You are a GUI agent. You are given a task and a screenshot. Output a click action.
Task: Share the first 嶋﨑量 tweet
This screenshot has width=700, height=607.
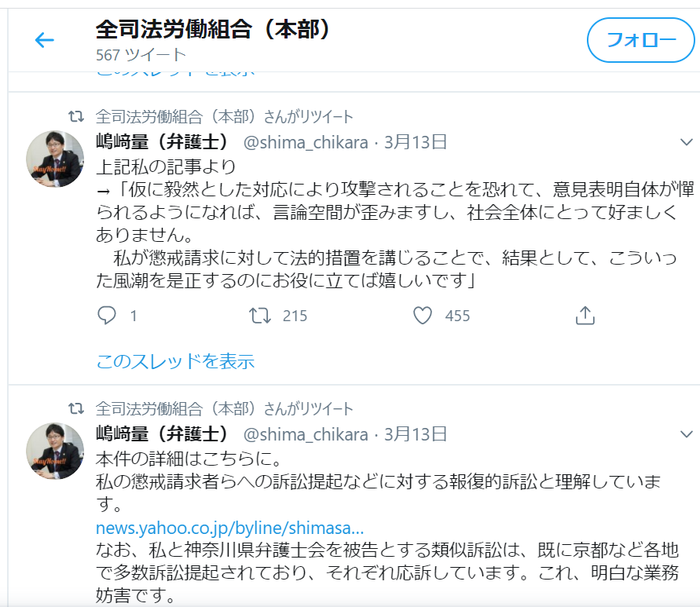pyautogui.click(x=585, y=315)
